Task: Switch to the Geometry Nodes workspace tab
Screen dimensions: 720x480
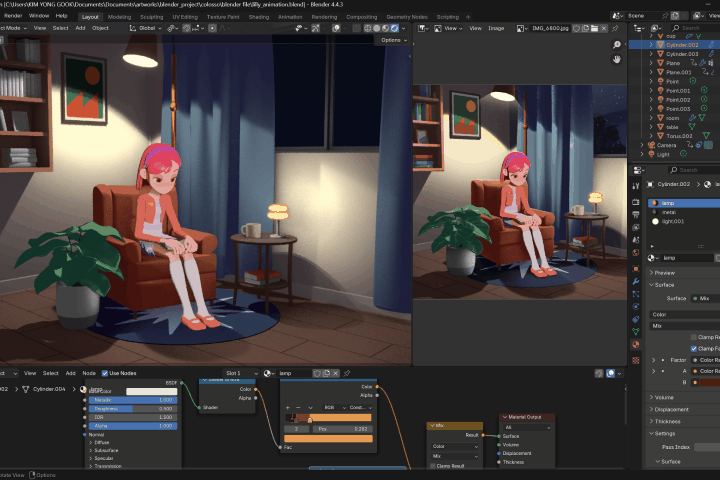Action: point(407,17)
